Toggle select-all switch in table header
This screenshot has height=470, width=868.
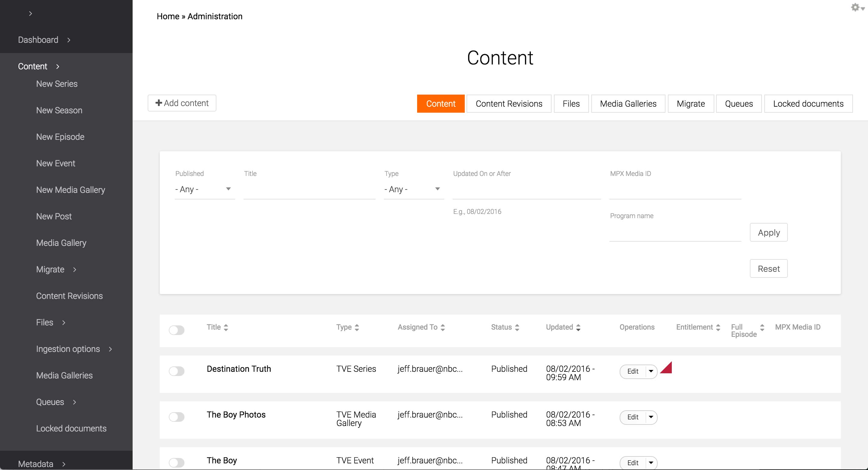tap(177, 330)
